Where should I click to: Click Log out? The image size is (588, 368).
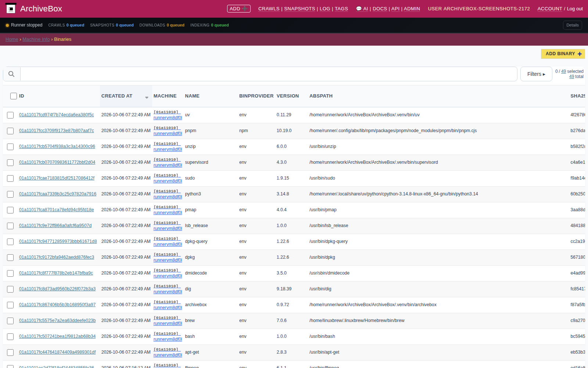pos(575,9)
